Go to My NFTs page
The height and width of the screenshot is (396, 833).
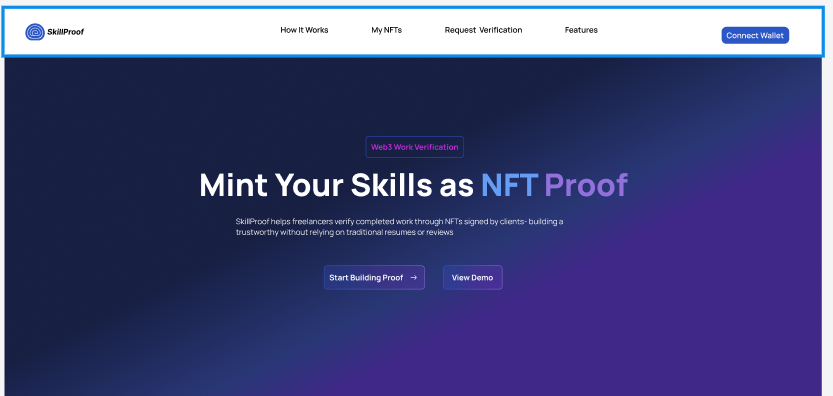tap(386, 30)
